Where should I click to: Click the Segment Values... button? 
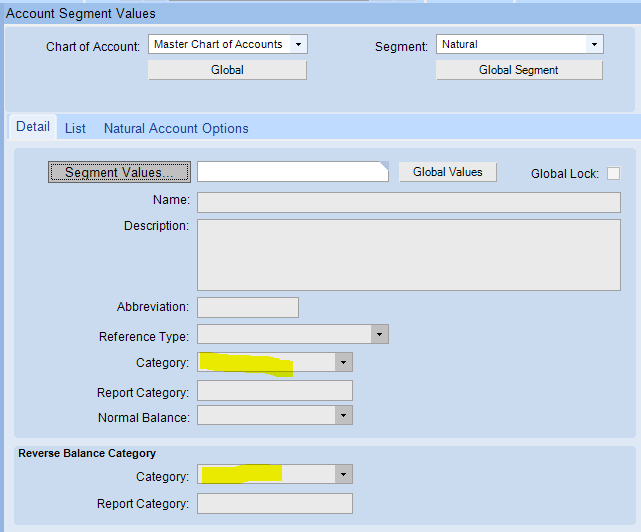(x=119, y=172)
